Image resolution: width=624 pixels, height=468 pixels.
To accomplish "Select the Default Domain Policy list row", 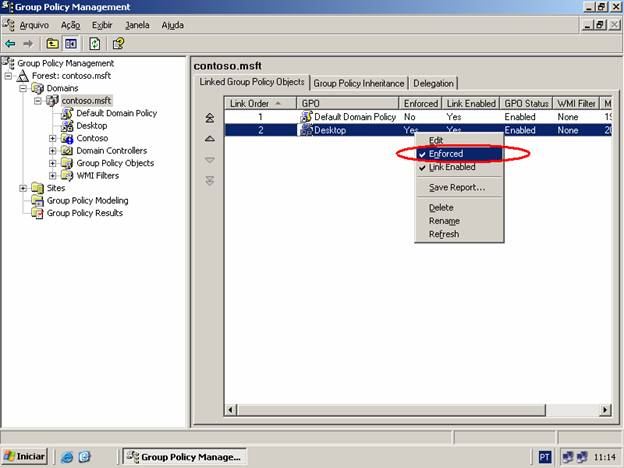I will coord(418,117).
